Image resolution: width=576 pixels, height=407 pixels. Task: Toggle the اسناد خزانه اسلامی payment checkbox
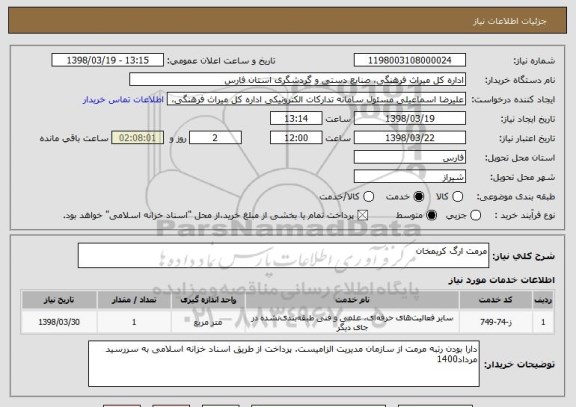click(x=363, y=216)
